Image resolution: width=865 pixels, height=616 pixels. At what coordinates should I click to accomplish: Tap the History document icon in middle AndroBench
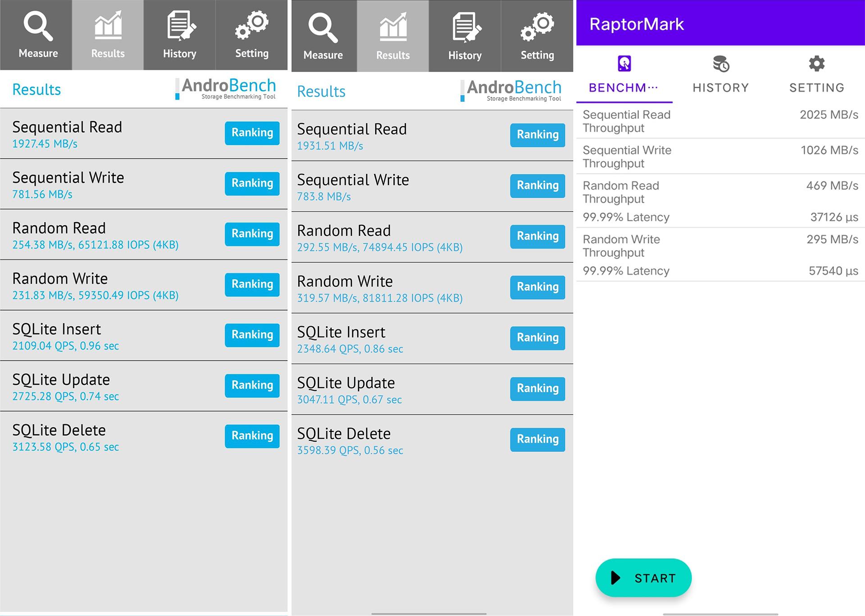(466, 27)
